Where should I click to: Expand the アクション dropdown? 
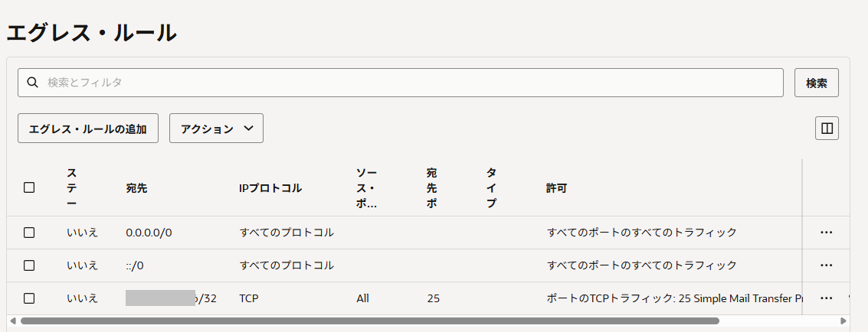point(216,129)
